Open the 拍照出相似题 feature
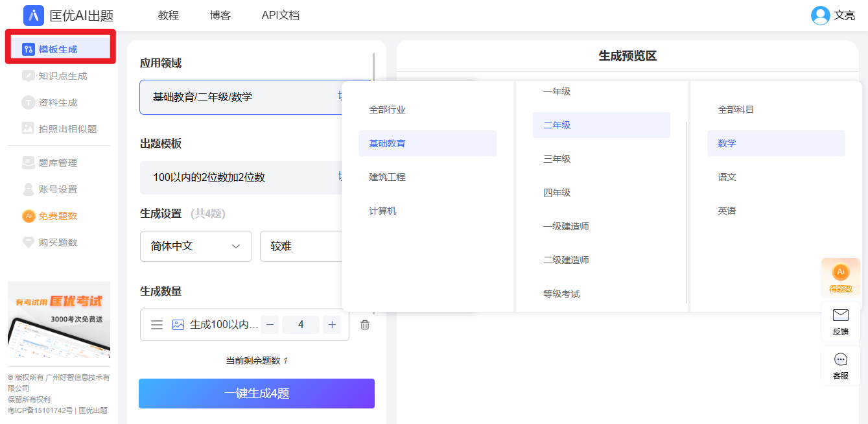868x424 pixels. point(60,129)
